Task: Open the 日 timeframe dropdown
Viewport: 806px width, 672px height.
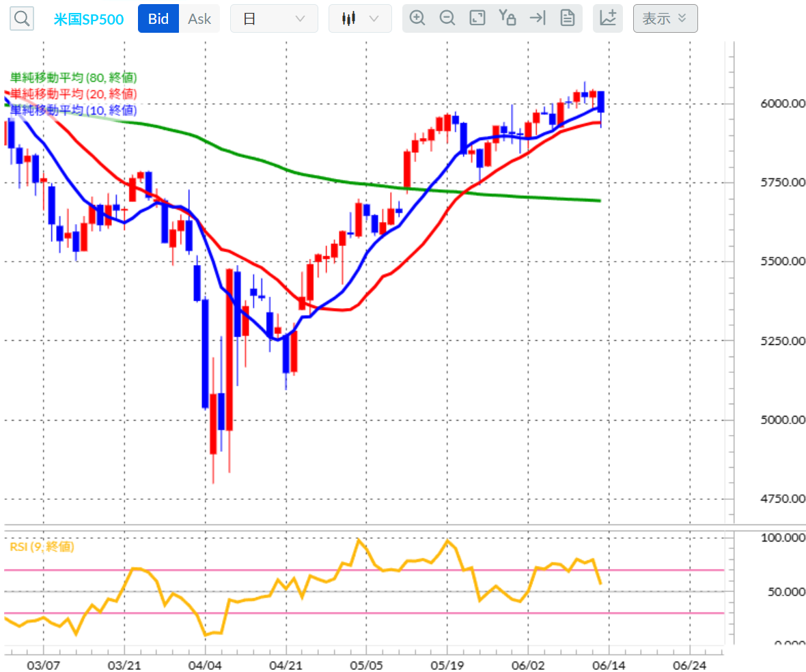Action: (274, 18)
